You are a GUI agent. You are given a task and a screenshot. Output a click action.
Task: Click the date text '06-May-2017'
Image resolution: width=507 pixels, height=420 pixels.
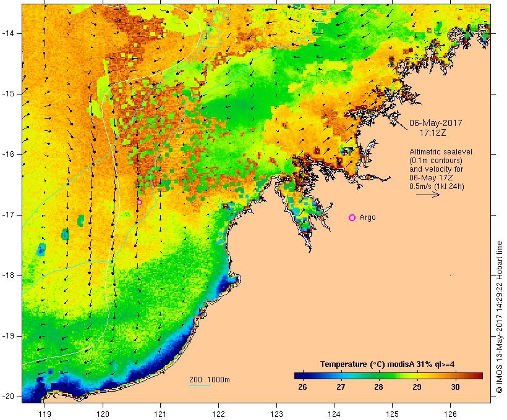click(435, 123)
